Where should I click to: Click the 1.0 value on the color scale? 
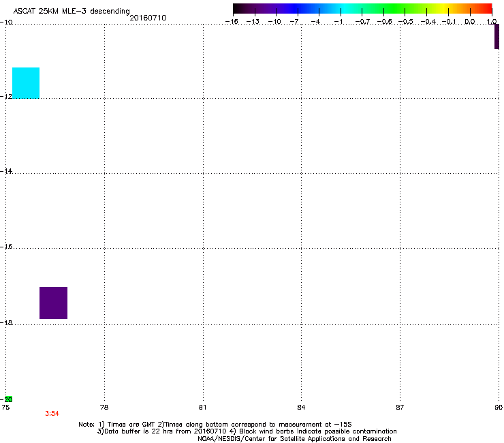[492, 22]
